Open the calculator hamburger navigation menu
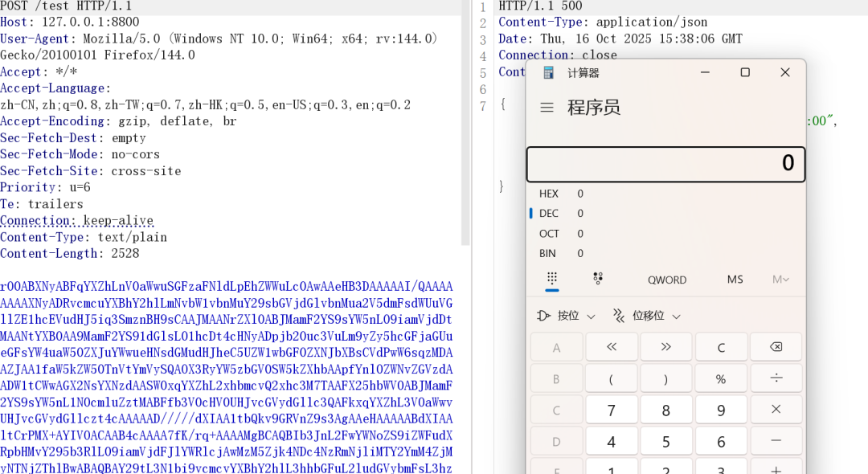Viewport: 868px width, 474px height. 547,108
